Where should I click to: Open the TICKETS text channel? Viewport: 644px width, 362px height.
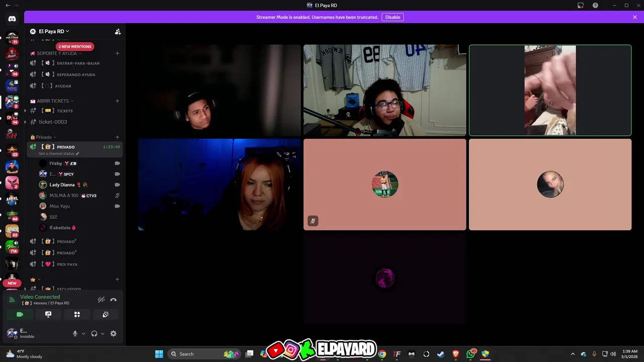tap(75, 111)
